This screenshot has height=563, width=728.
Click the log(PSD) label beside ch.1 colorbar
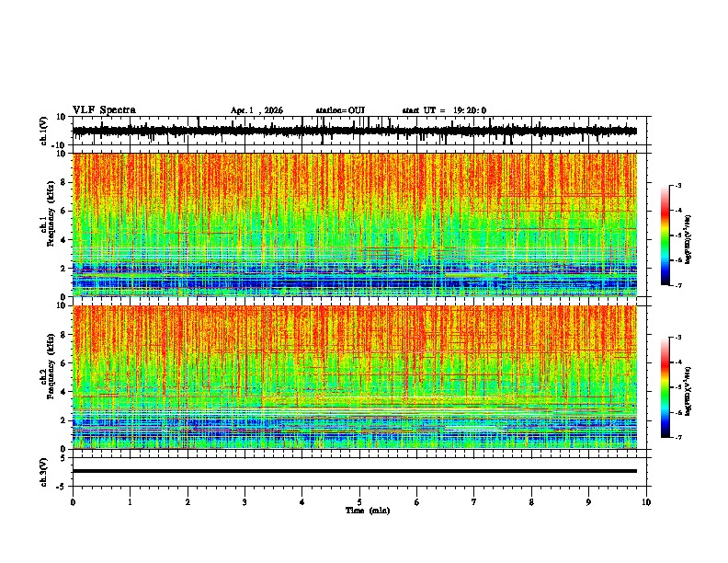click(x=688, y=240)
